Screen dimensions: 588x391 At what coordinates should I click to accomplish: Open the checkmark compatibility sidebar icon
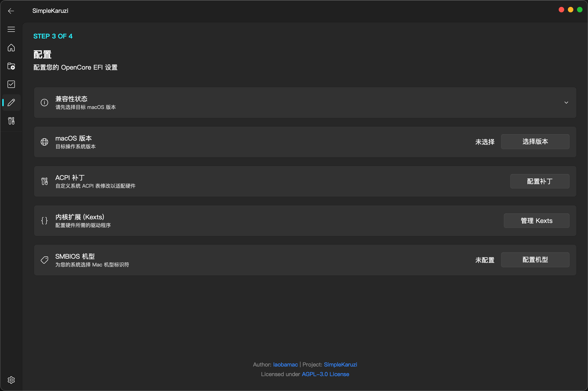pos(11,84)
